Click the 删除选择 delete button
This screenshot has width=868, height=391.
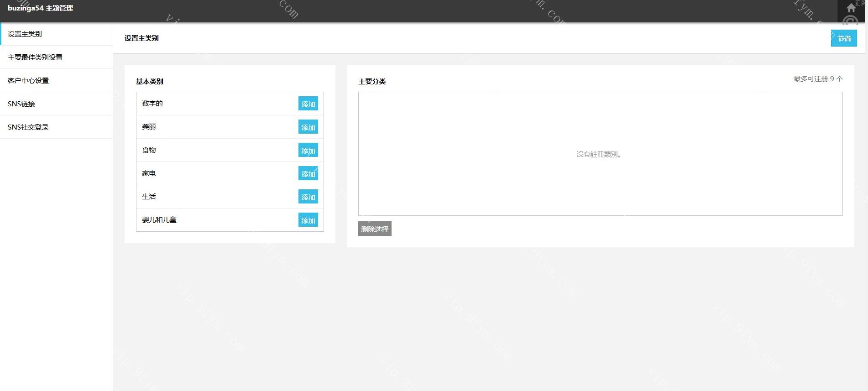(x=375, y=229)
